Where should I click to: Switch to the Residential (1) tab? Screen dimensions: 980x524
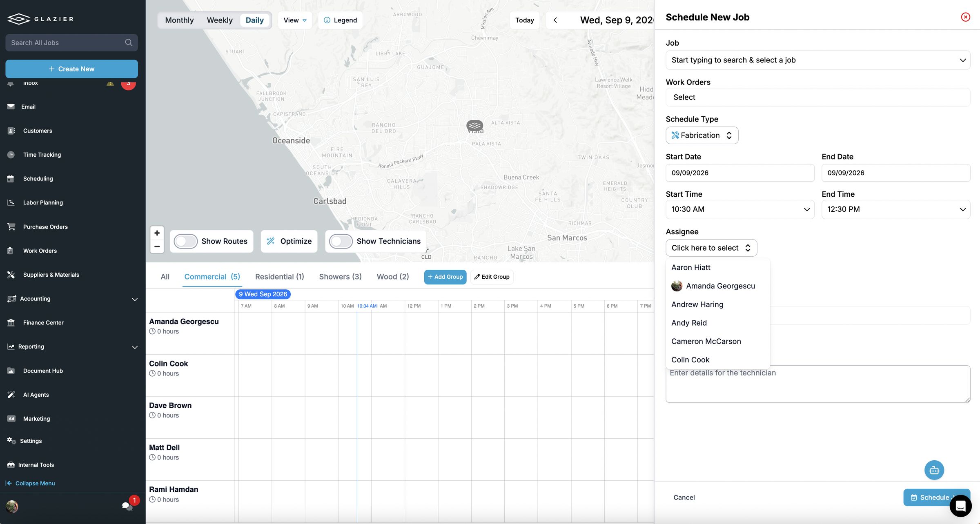280,277
